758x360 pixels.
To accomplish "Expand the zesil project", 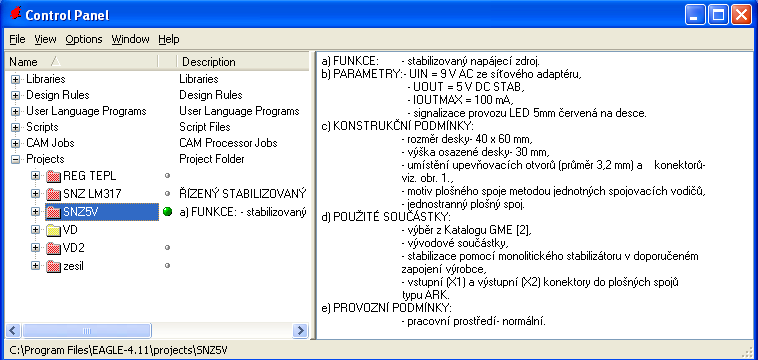I will coord(35,265).
